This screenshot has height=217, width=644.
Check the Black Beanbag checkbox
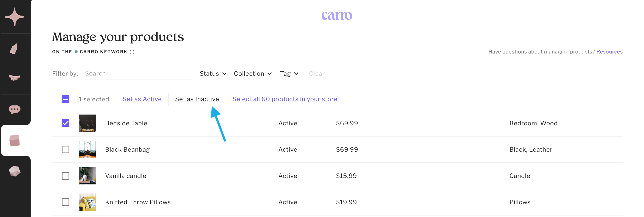tap(66, 149)
